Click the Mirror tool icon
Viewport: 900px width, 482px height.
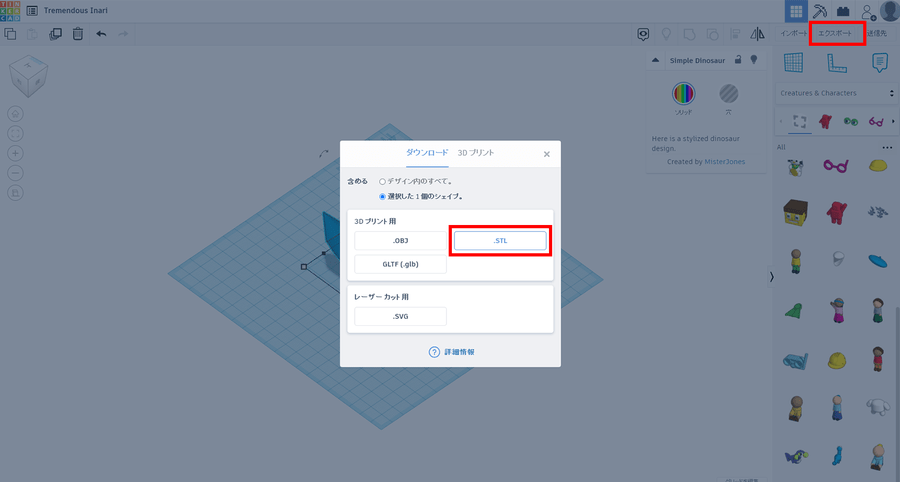click(757, 34)
